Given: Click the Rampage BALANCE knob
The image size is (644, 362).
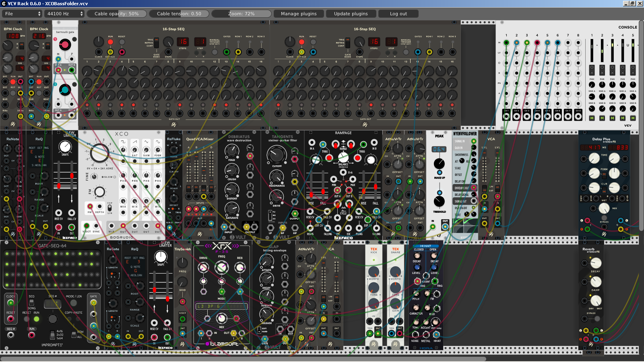Looking at the screenshot, I should pyautogui.click(x=343, y=157).
